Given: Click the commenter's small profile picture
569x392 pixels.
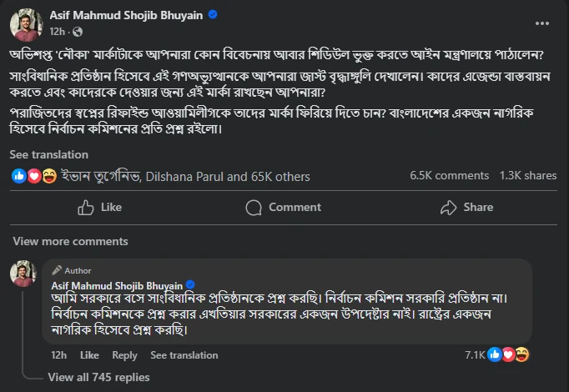Looking at the screenshot, I should 23,274.
